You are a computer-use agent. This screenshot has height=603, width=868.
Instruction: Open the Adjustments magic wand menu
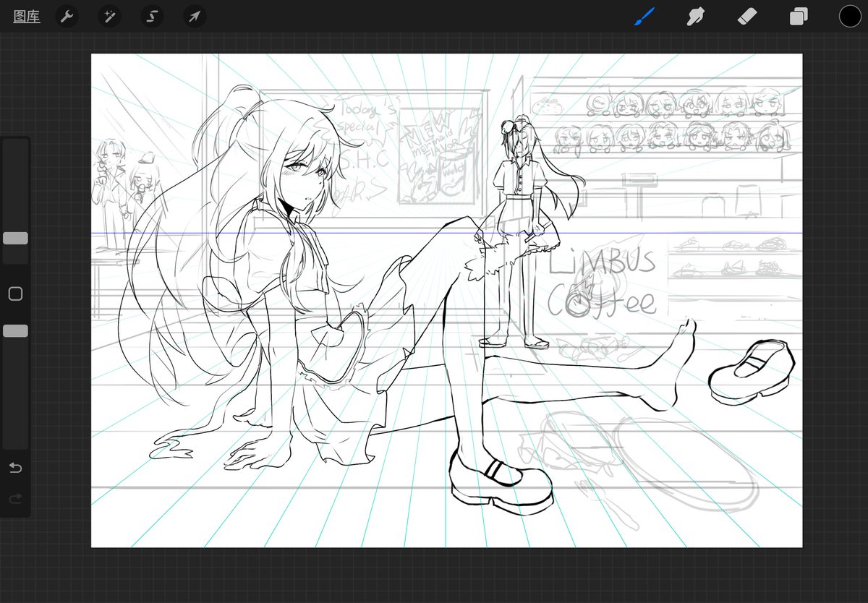(x=109, y=17)
